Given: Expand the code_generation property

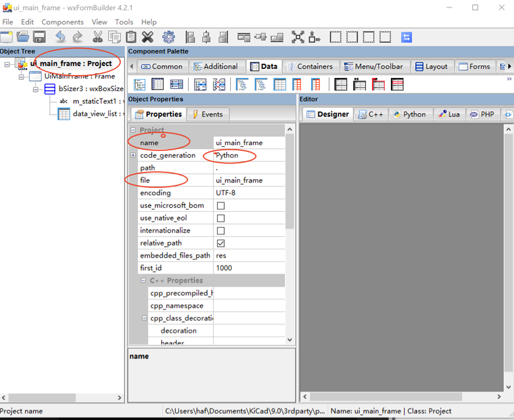Looking at the screenshot, I should [133, 155].
